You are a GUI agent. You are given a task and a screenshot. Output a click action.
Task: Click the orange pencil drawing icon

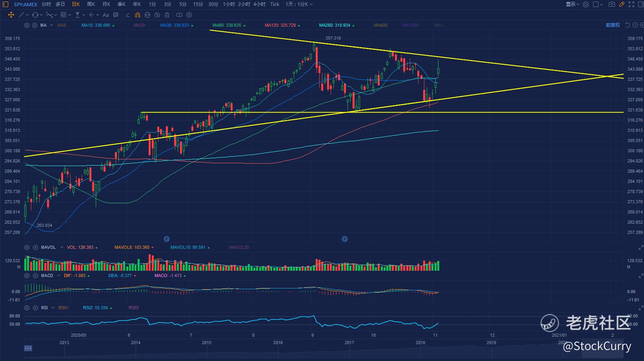pyautogui.click(x=622, y=4)
